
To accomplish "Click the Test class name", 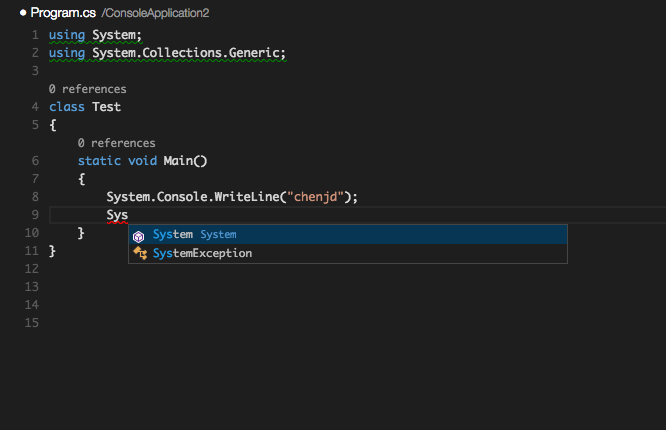I will [x=107, y=107].
